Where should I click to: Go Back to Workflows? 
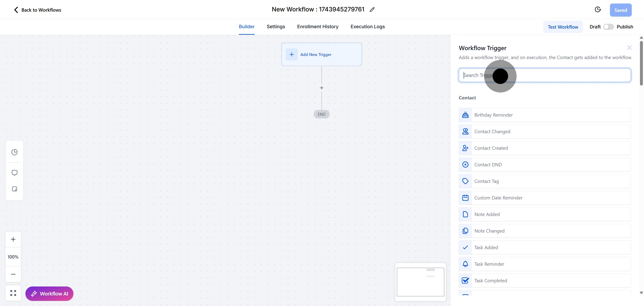[x=37, y=10]
